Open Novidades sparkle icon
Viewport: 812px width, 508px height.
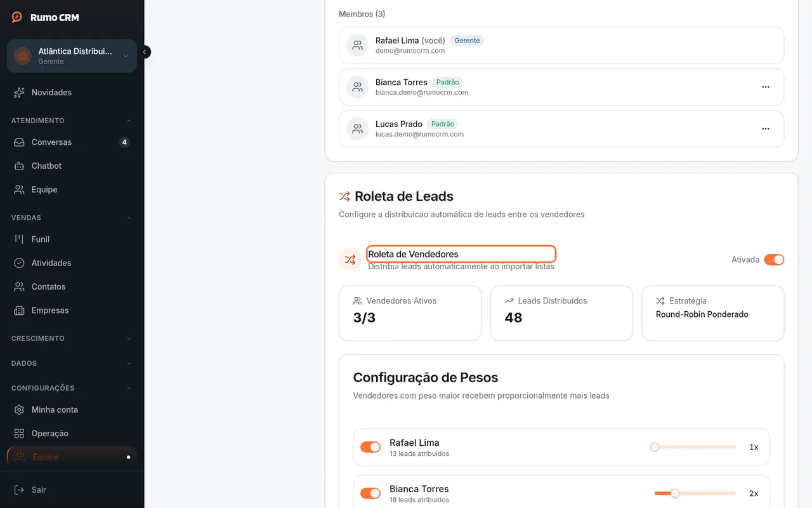19,93
